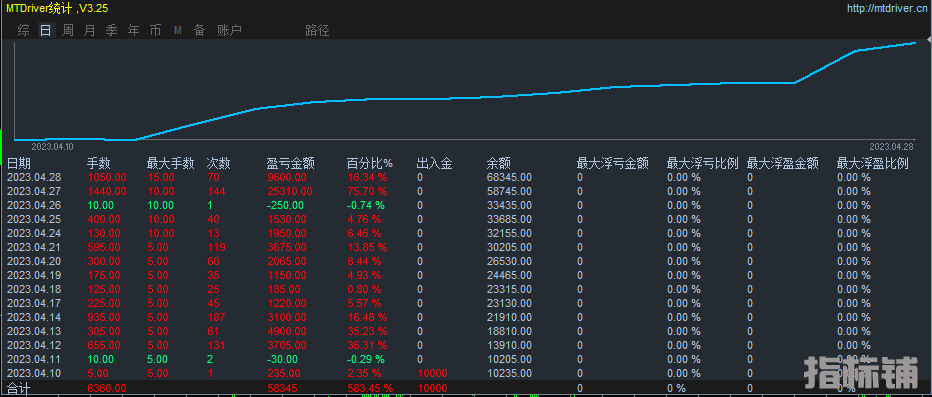Open the 周 weekly statistics tab
This screenshot has width=932, height=397.
tap(68, 31)
